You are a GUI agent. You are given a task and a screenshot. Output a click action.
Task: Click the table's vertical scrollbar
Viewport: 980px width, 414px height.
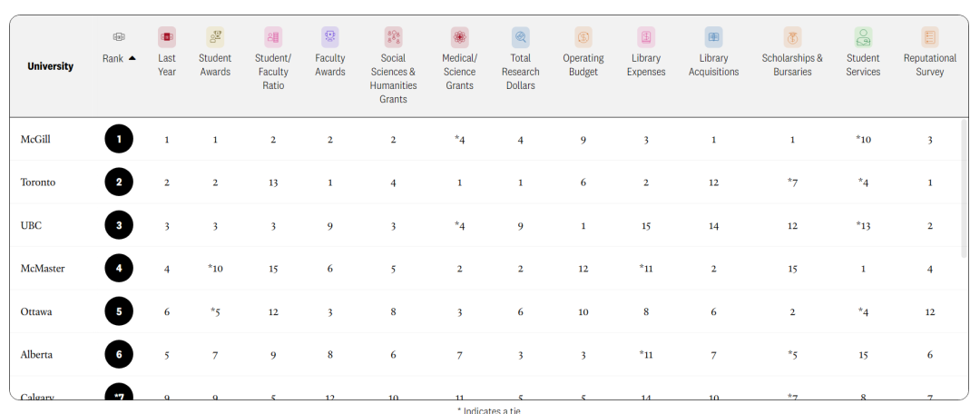tap(965, 188)
